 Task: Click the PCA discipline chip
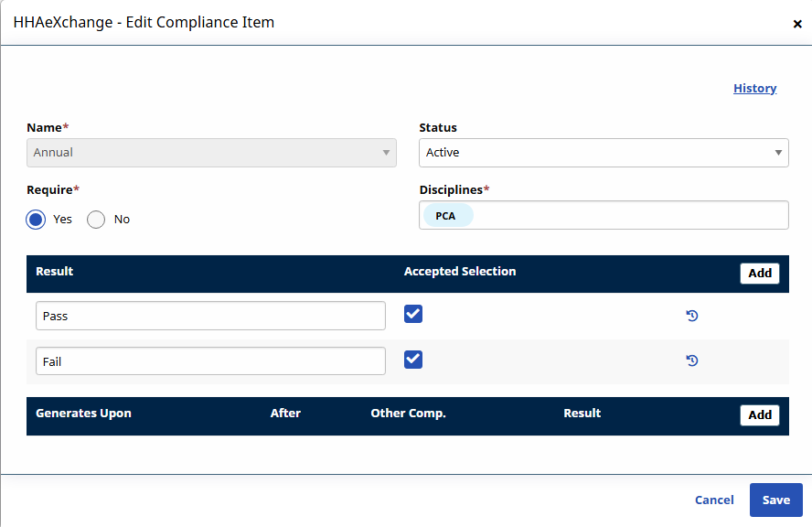[x=445, y=216]
